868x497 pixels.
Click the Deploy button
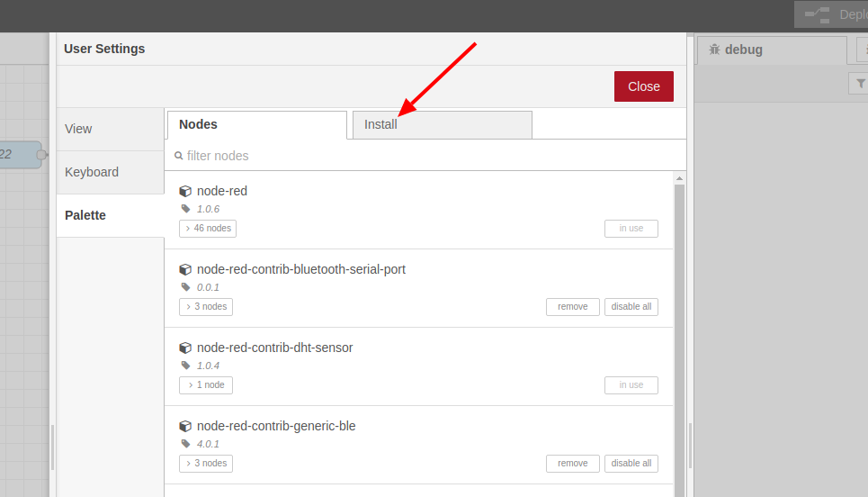click(x=831, y=14)
